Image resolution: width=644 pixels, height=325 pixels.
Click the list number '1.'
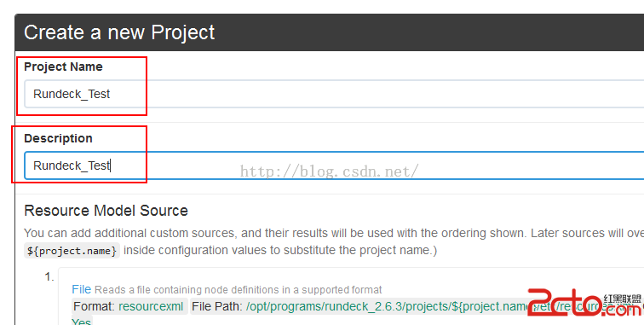coord(49,277)
